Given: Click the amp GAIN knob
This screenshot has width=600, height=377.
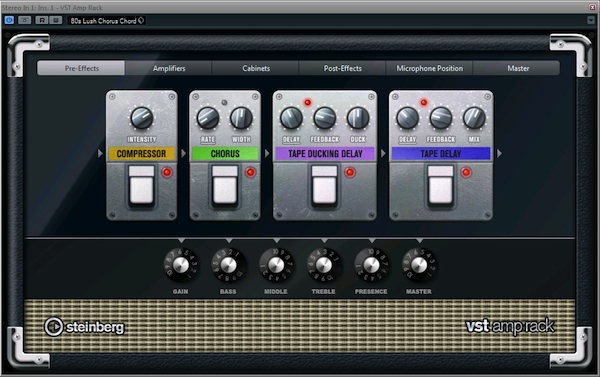Looking at the screenshot, I should (x=181, y=265).
